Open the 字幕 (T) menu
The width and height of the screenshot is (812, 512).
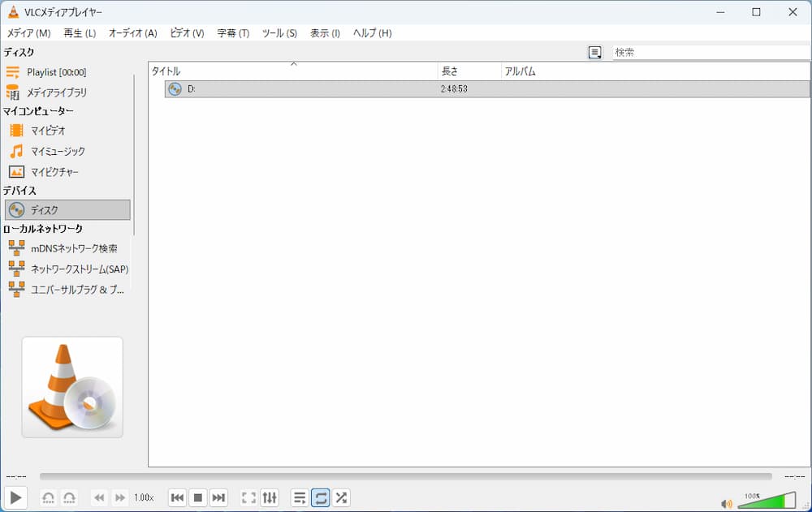click(233, 33)
